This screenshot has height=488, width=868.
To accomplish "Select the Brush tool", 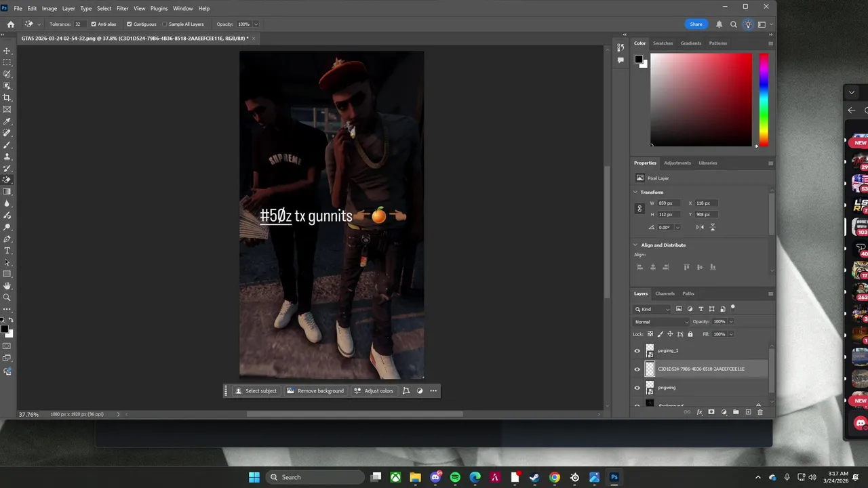I will tap(7, 144).
